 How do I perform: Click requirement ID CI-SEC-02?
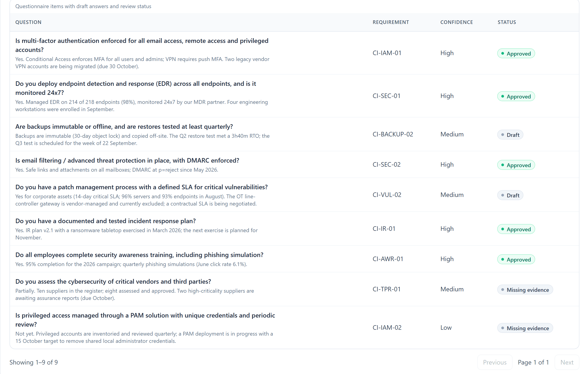click(x=387, y=165)
